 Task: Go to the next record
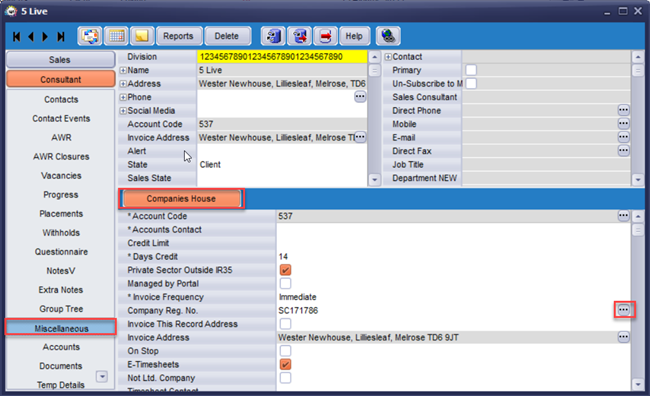[45, 36]
